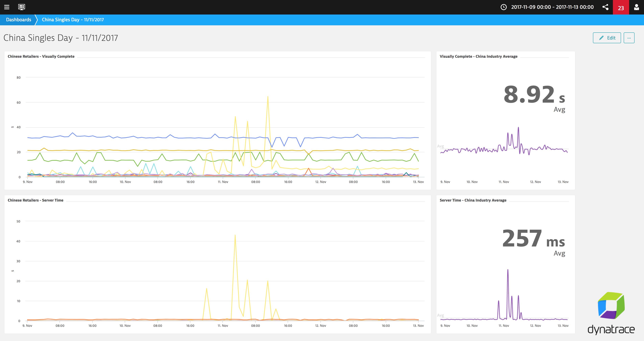The width and height of the screenshot is (644, 341).
Task: Open Server Time - China Industry Average tile title
Action: 473,200
